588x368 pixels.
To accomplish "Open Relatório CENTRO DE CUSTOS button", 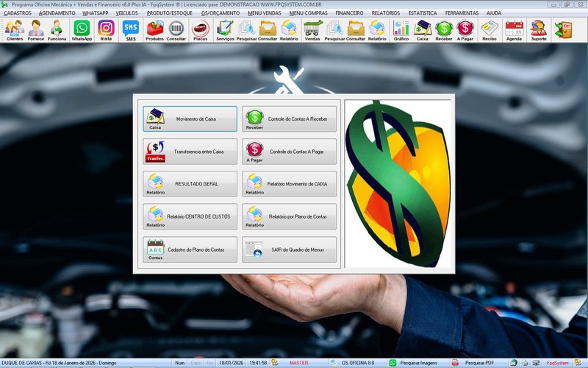I will [190, 216].
